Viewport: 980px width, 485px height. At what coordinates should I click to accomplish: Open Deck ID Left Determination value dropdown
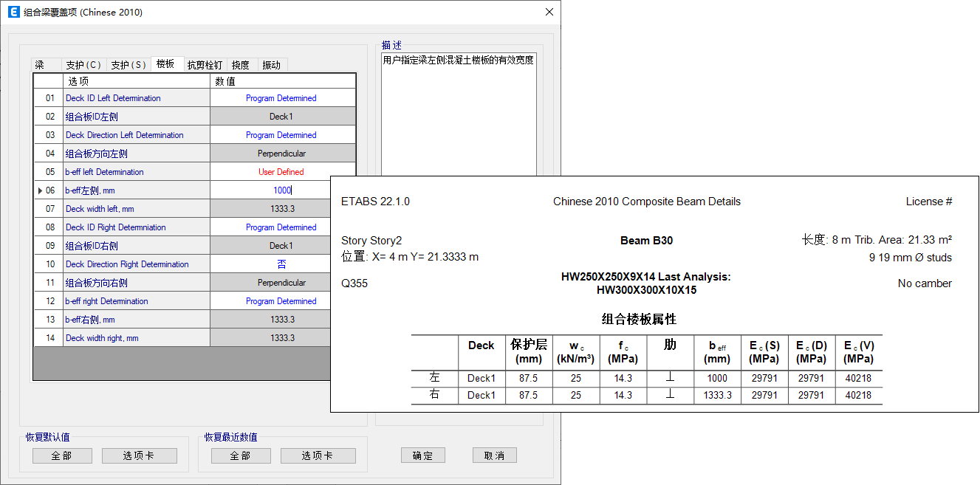[281, 98]
